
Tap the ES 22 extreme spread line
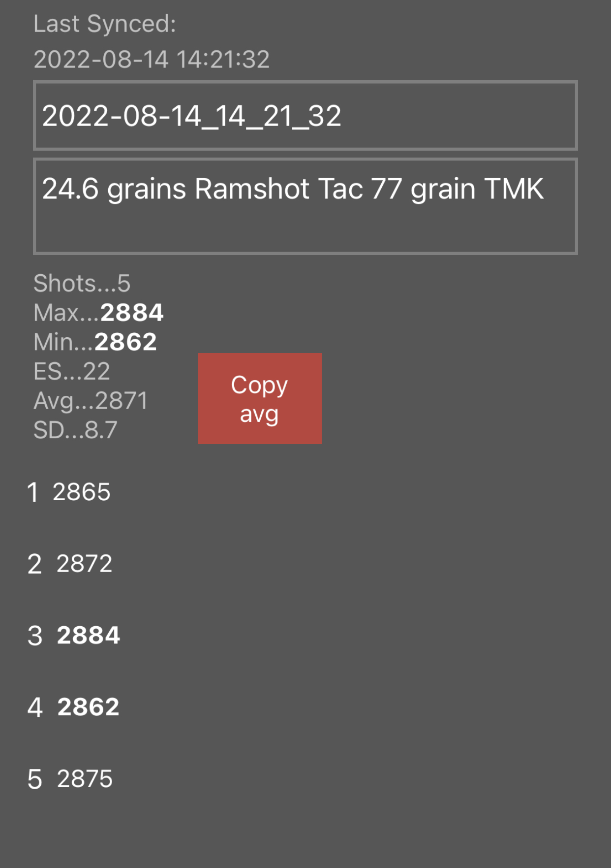click(x=72, y=371)
